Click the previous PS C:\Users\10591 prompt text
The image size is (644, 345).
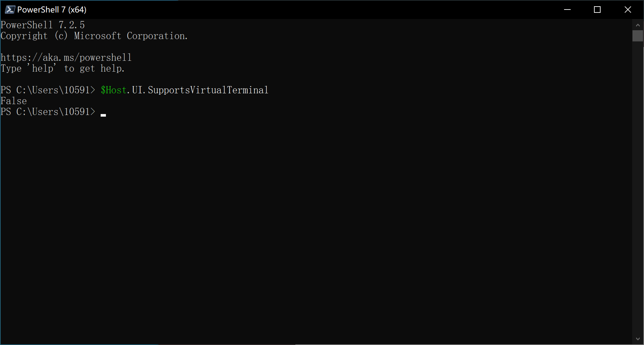[x=48, y=90]
